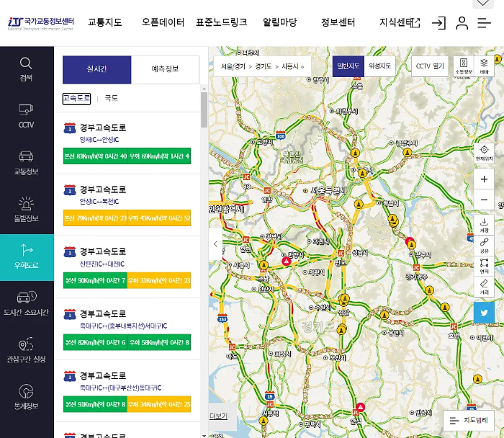Open 도시간 소요시간 in the sidebar
Viewport: 504px width, 438px height.
tap(27, 303)
